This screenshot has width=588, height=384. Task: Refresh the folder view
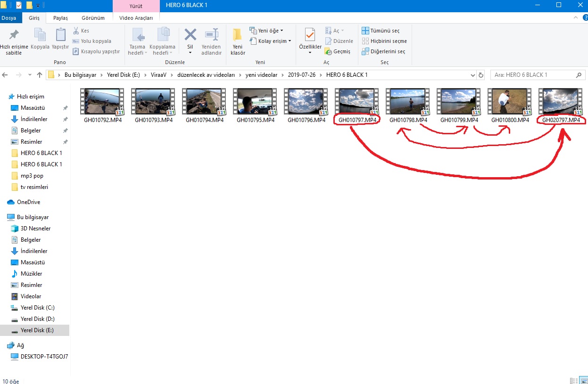[481, 75]
